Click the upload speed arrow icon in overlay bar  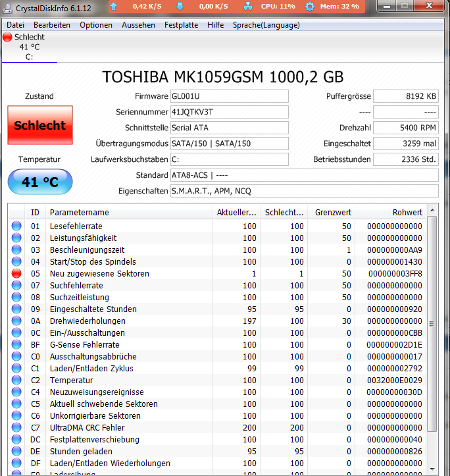click(113, 6)
